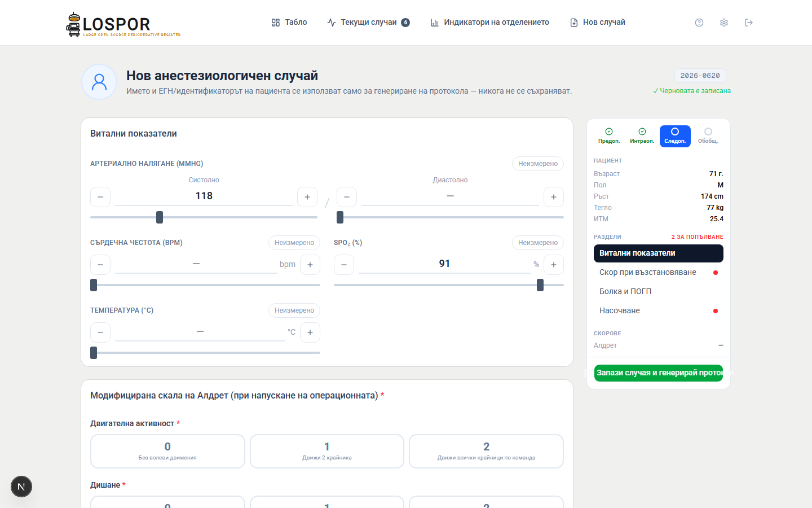The height and width of the screenshot is (508, 812).
Task: Click Запази случая и генерирай протокол button
Action: (x=659, y=373)
